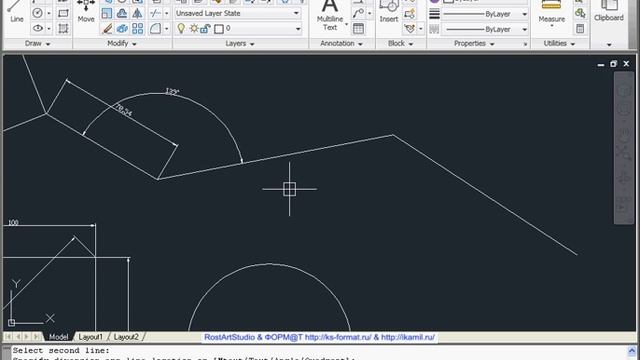Viewport: 640px width, 360px height.
Task: Select the Multileader tool
Action: pyautogui.click(x=358, y=13)
